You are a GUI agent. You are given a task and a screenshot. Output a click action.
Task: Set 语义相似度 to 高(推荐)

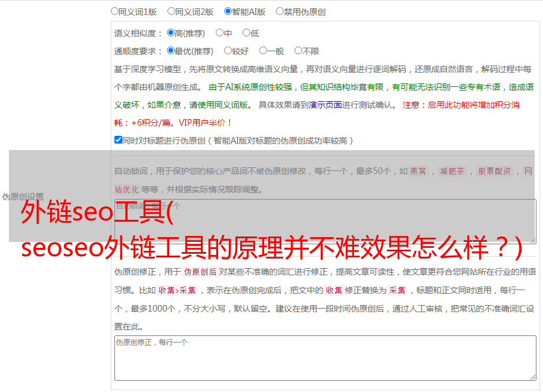click(170, 33)
